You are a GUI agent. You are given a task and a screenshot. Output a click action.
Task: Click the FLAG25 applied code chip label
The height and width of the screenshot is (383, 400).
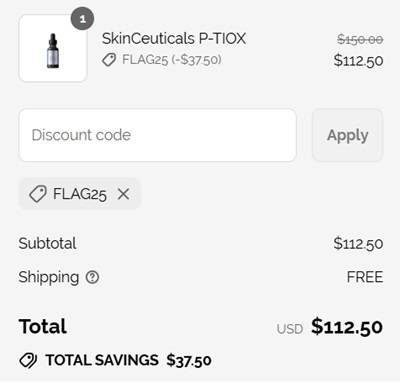point(80,194)
